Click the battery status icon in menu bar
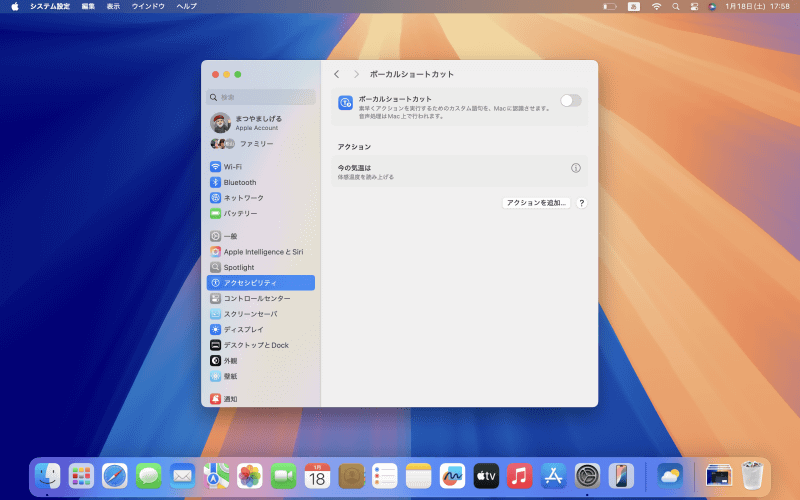 pyautogui.click(x=610, y=6)
